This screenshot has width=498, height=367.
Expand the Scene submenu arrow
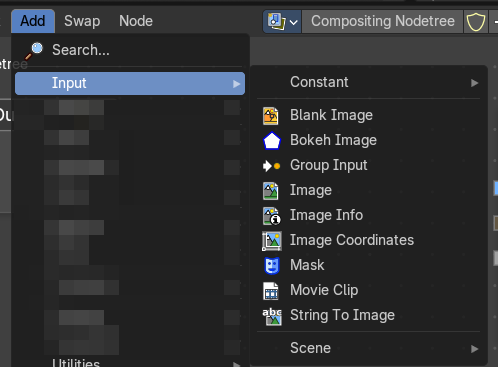pyautogui.click(x=474, y=349)
